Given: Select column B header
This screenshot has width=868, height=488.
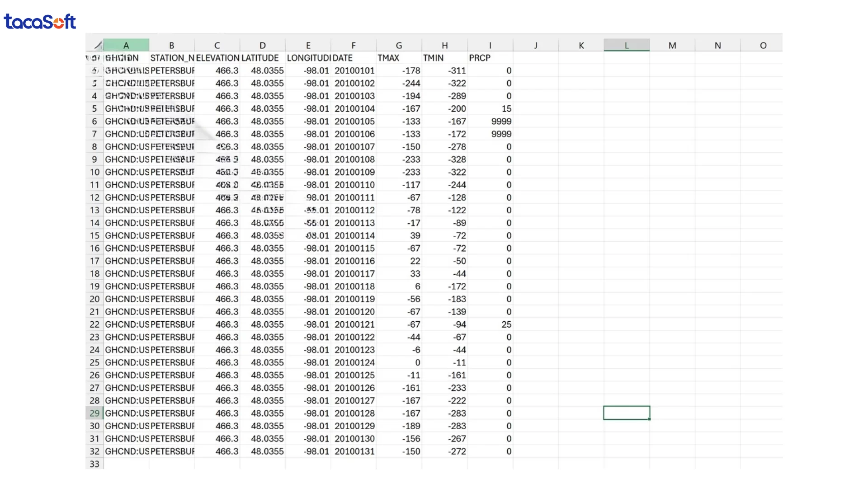Looking at the screenshot, I should (172, 45).
